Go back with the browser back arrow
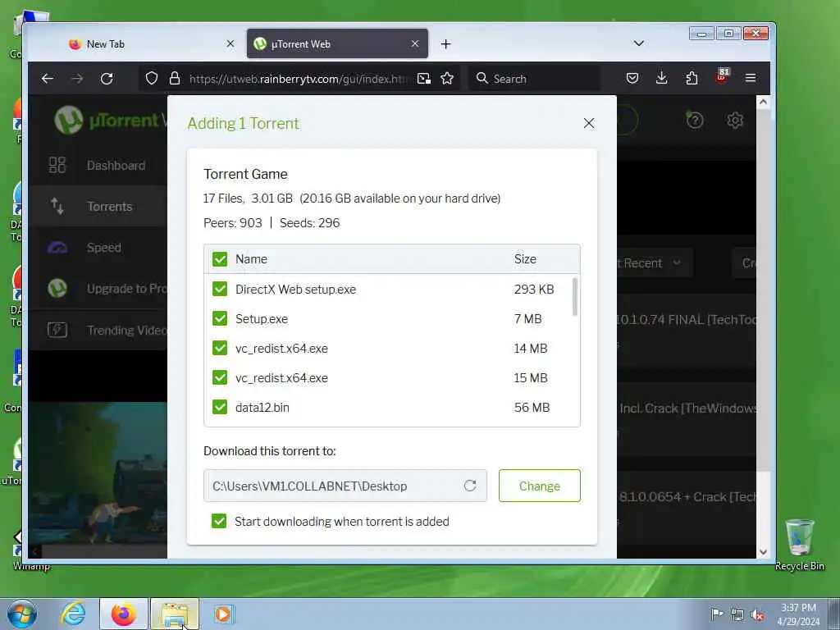Screen dimensions: 840x630 pyautogui.click(x=48, y=79)
